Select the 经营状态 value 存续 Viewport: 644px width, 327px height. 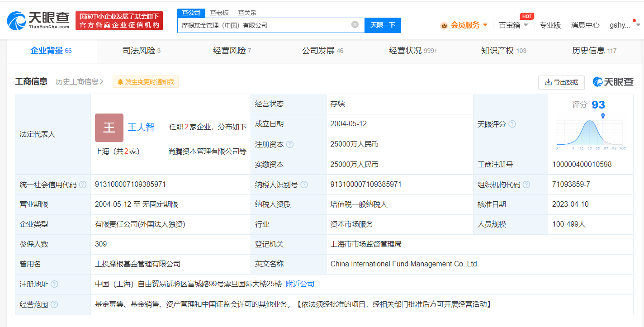(x=337, y=104)
